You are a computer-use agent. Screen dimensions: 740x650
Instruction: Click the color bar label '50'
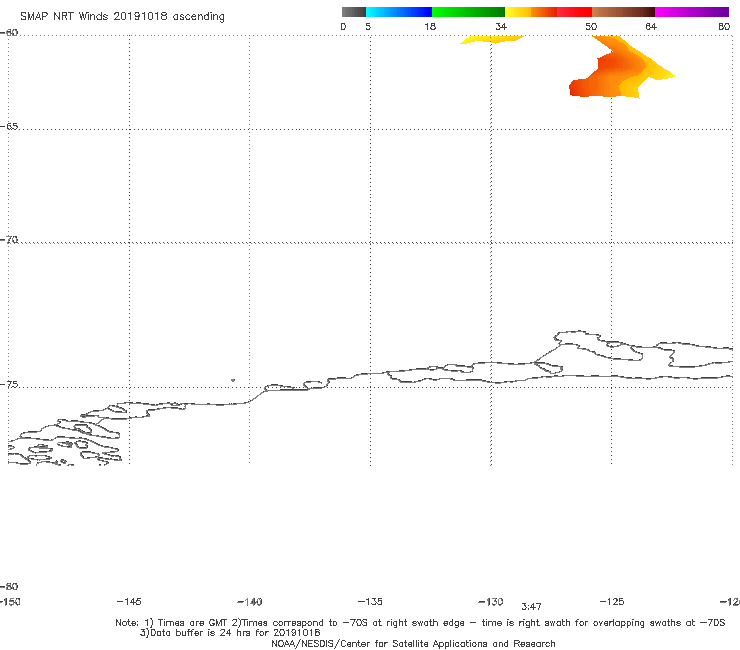[x=591, y=26]
